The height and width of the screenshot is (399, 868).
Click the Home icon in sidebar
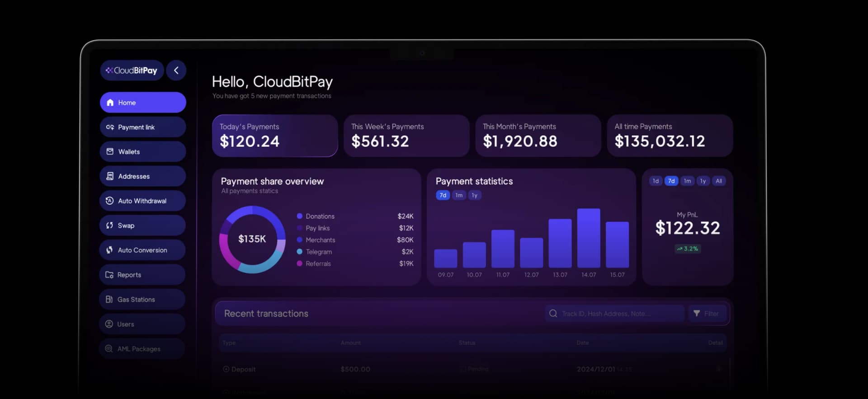[x=110, y=103]
